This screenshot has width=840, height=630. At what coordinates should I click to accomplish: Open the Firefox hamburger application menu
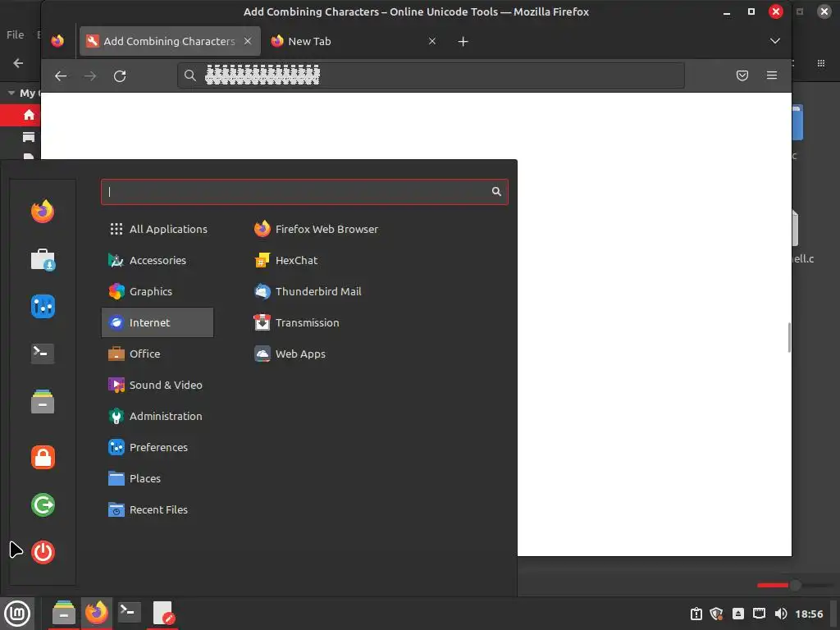point(772,75)
